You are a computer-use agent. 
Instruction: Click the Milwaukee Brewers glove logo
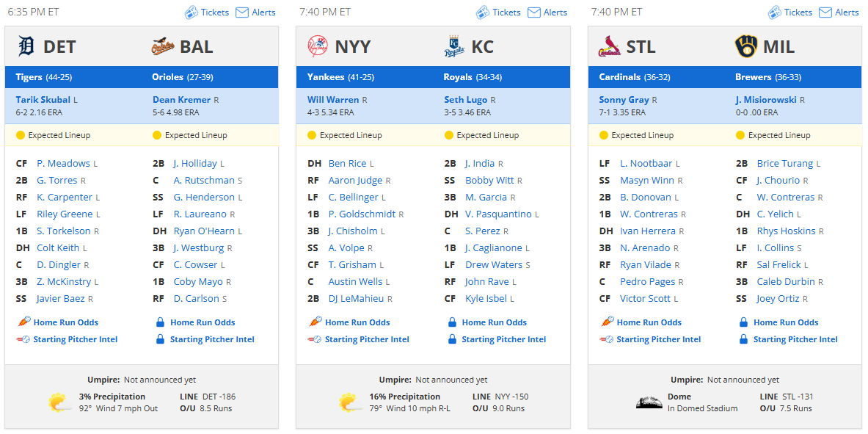pyautogui.click(x=745, y=46)
